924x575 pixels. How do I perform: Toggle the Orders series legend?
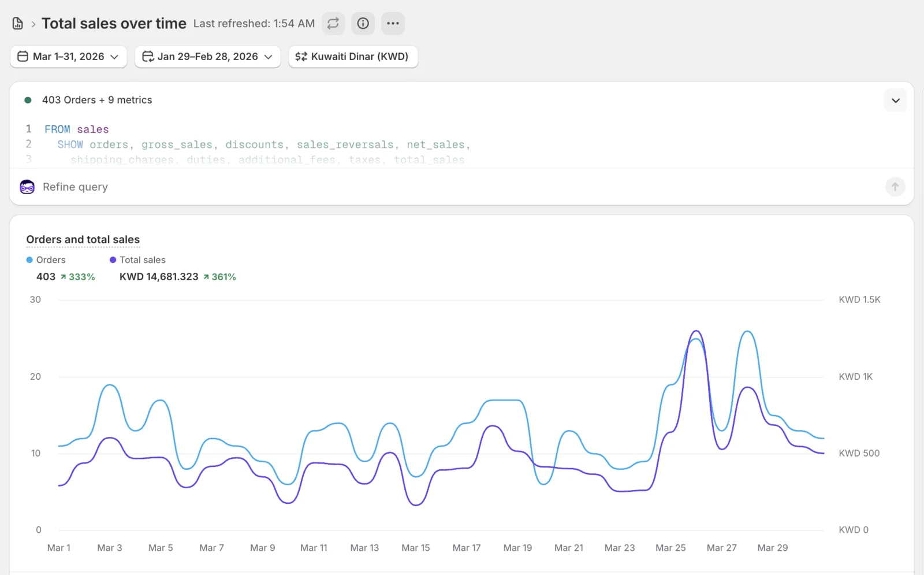46,260
